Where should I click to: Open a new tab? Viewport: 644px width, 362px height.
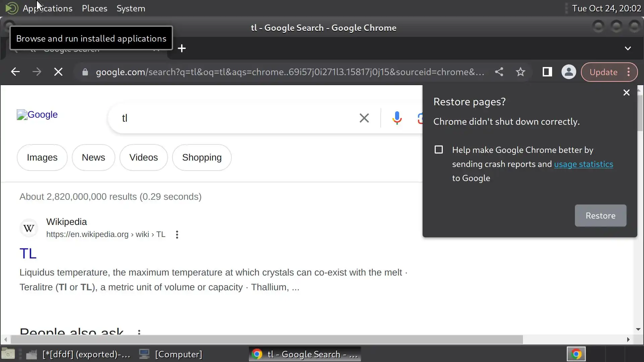tap(182, 49)
